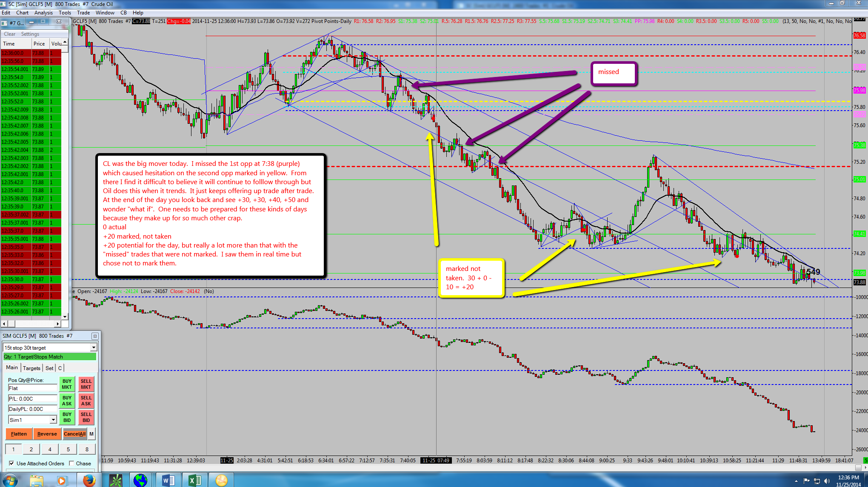Image resolution: width=868 pixels, height=487 pixels.
Task: Open the Analysis menu
Action: coord(43,13)
